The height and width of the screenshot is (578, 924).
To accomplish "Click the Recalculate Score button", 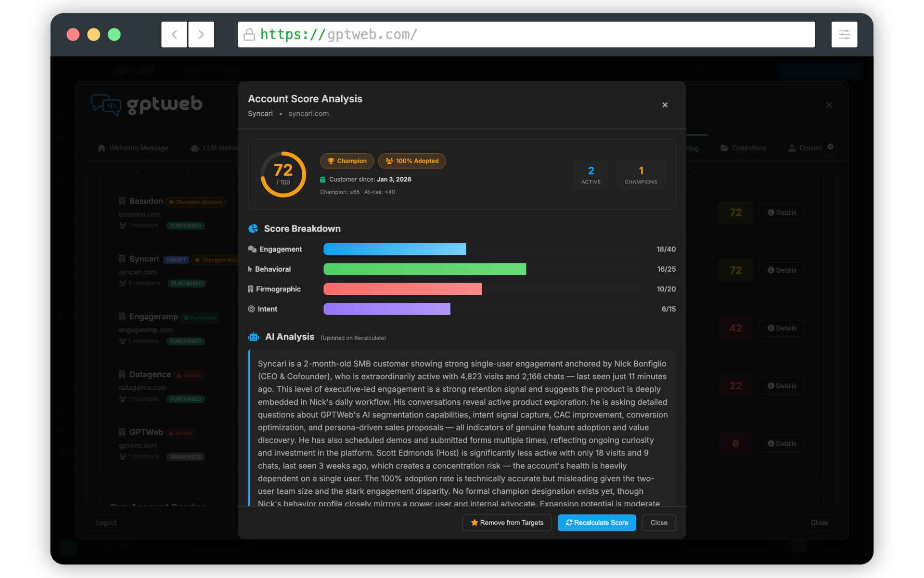I will pos(597,523).
